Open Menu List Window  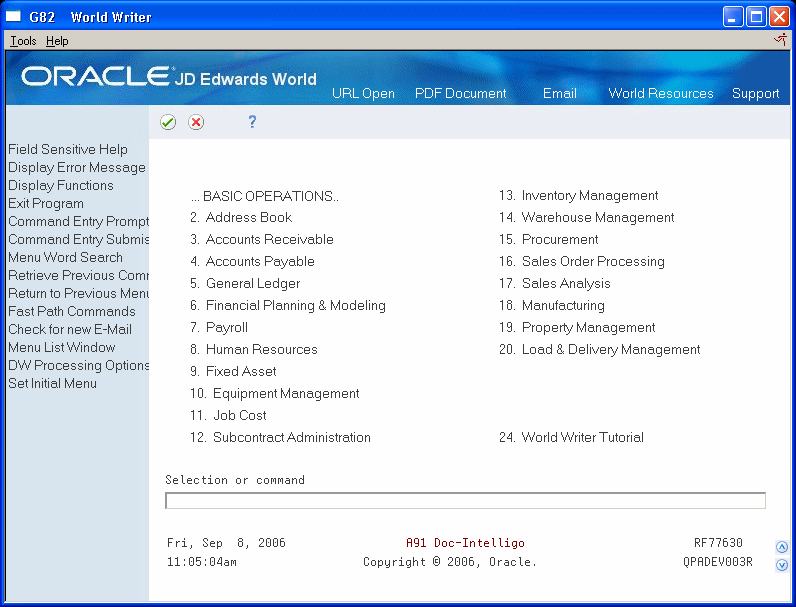61,348
